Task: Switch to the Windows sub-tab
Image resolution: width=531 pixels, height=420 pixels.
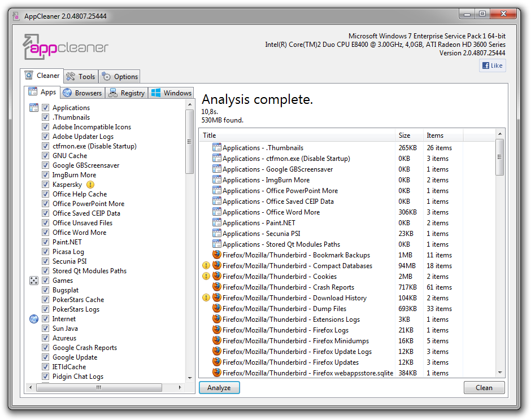Action: click(171, 93)
